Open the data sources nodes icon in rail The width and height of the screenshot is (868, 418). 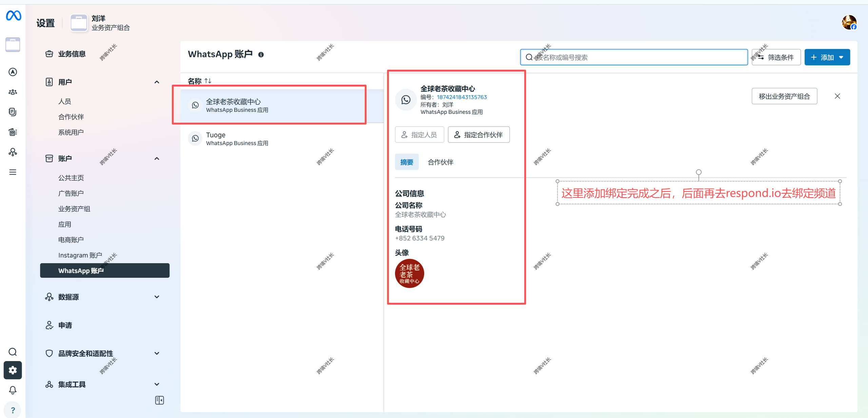[13, 152]
